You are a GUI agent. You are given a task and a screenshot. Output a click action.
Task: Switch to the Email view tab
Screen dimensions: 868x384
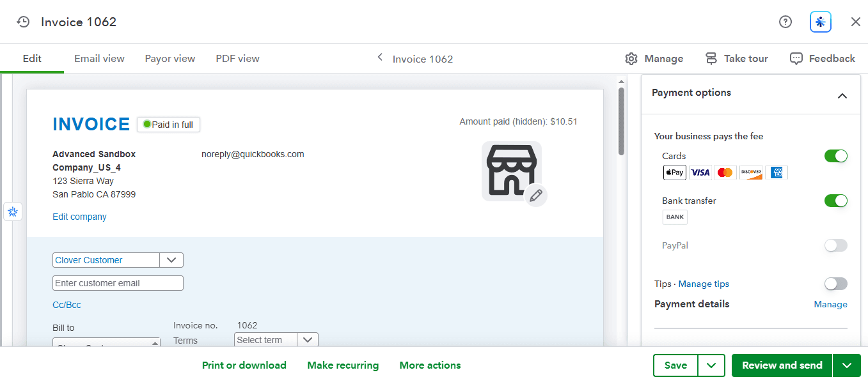click(99, 58)
